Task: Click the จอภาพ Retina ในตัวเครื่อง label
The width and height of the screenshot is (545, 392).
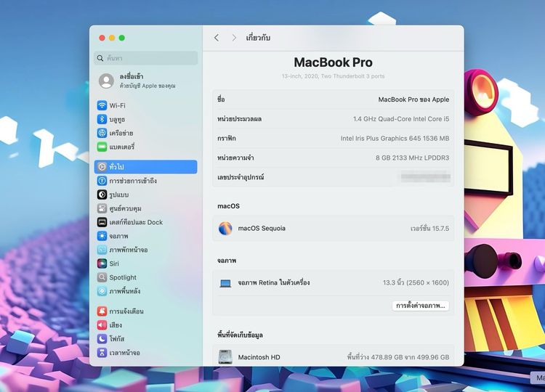Action: tap(274, 282)
